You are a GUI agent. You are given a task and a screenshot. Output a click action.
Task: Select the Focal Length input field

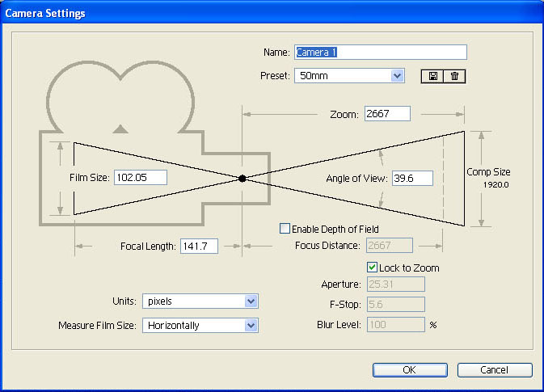click(198, 246)
